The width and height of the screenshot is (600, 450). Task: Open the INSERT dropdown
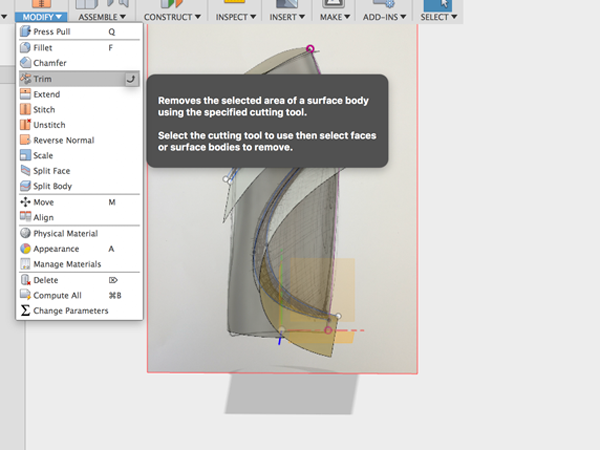click(x=287, y=17)
